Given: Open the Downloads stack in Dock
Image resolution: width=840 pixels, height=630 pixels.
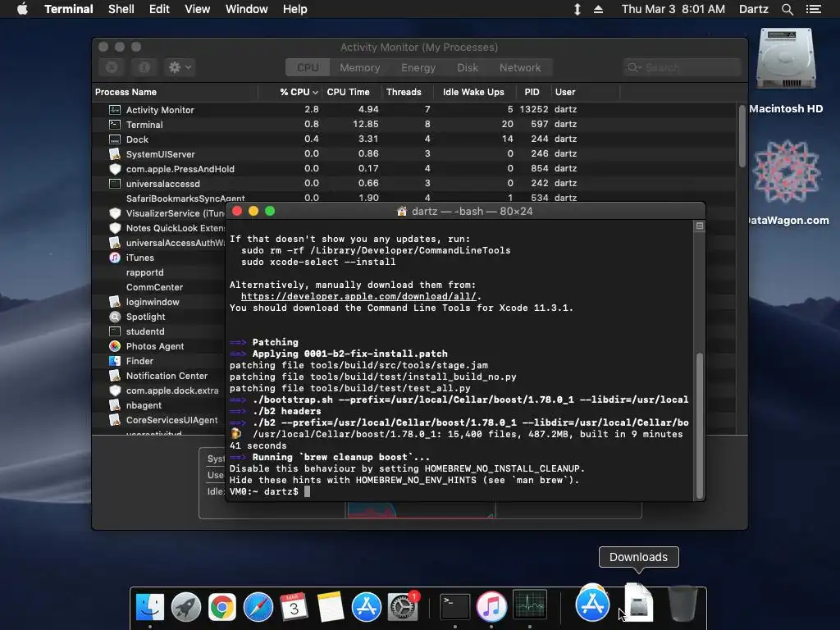Looking at the screenshot, I should pyautogui.click(x=638, y=603).
